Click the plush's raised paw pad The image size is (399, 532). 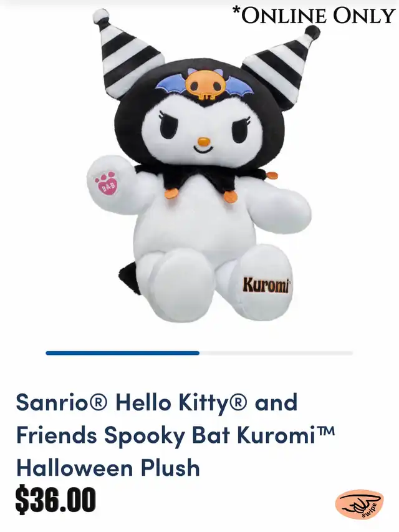point(106,180)
